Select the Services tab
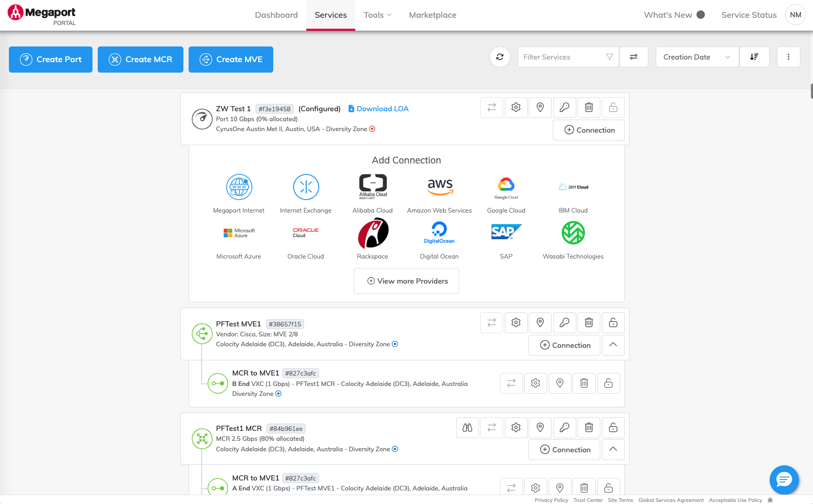The width and height of the screenshot is (813, 504). coord(331,15)
